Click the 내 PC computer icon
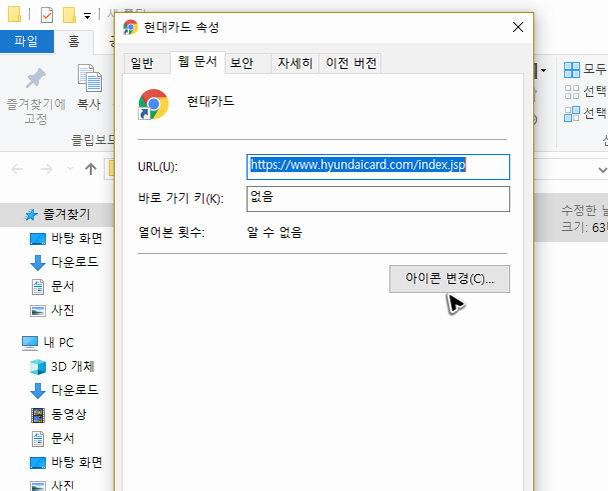This screenshot has width=608, height=491. (x=30, y=343)
